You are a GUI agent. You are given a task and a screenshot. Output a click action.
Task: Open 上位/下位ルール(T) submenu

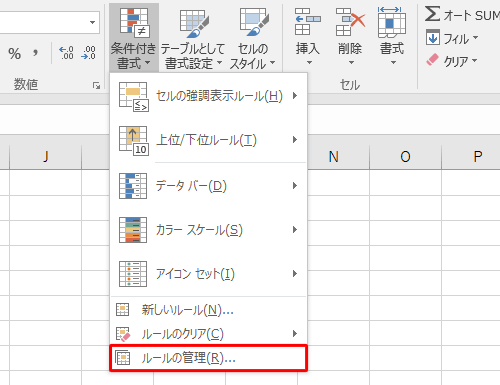coord(208,140)
